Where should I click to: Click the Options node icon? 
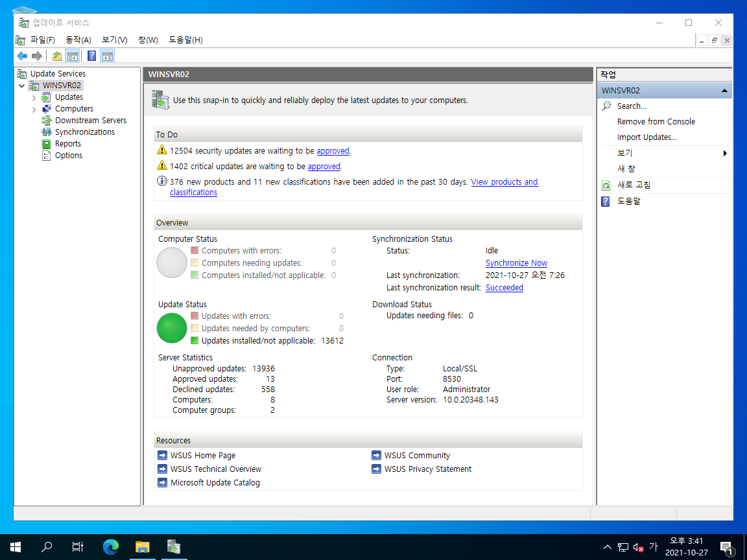[46, 156]
